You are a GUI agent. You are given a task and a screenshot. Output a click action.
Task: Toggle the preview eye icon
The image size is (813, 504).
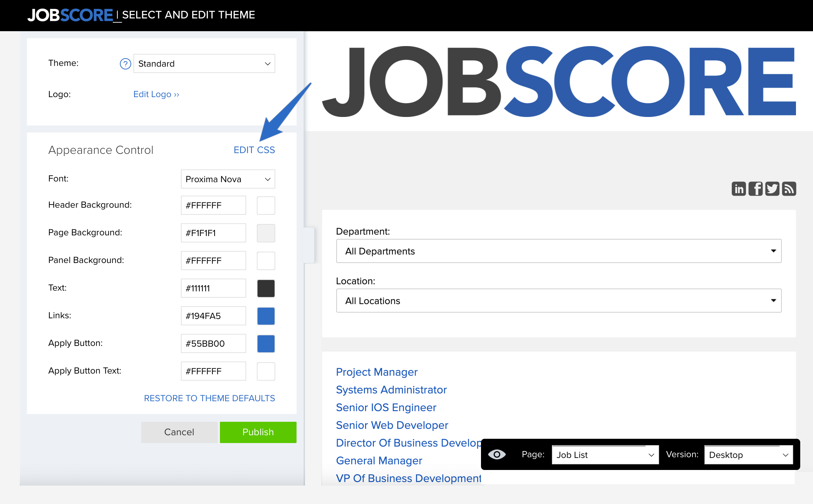click(x=497, y=454)
